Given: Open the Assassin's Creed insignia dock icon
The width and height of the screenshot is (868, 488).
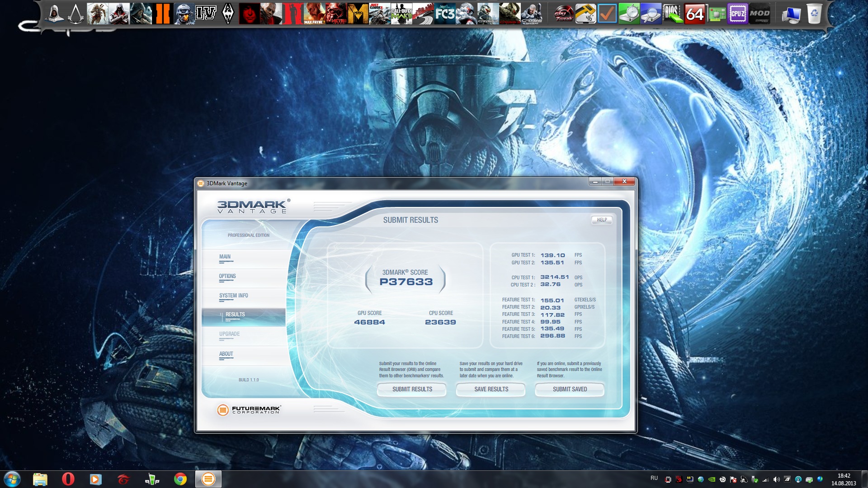Looking at the screenshot, I should tap(76, 14).
